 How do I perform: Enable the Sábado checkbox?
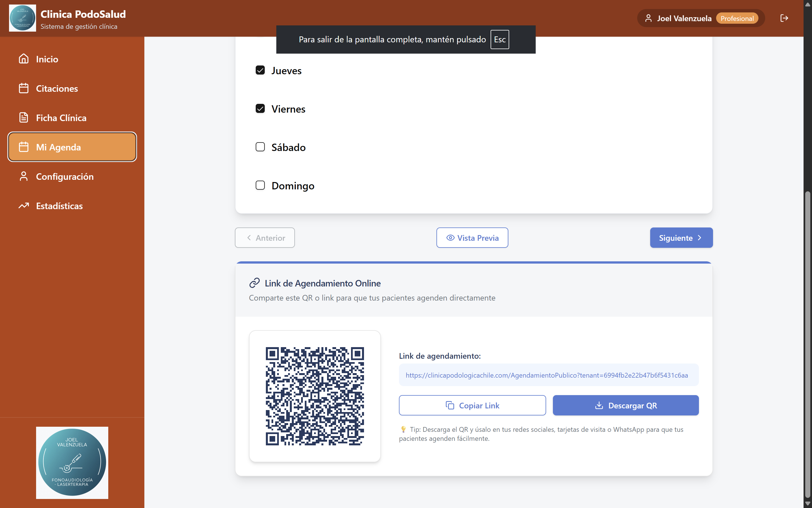tap(260, 147)
